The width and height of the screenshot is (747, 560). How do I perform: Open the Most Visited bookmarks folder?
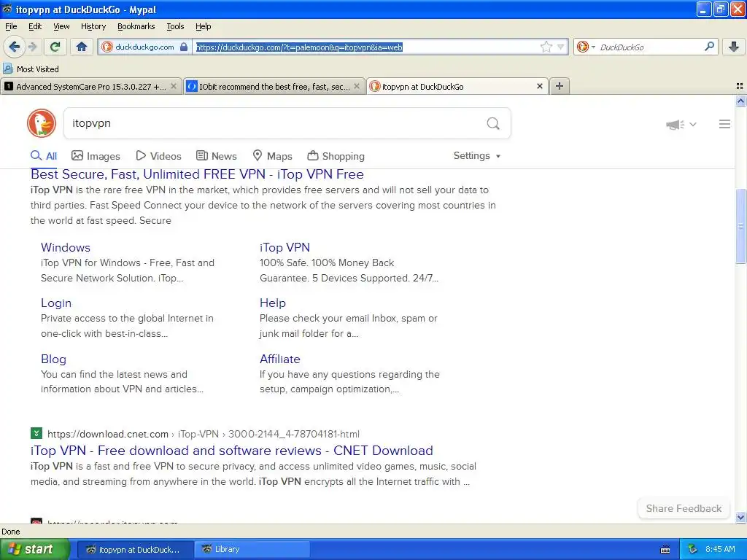[31, 69]
